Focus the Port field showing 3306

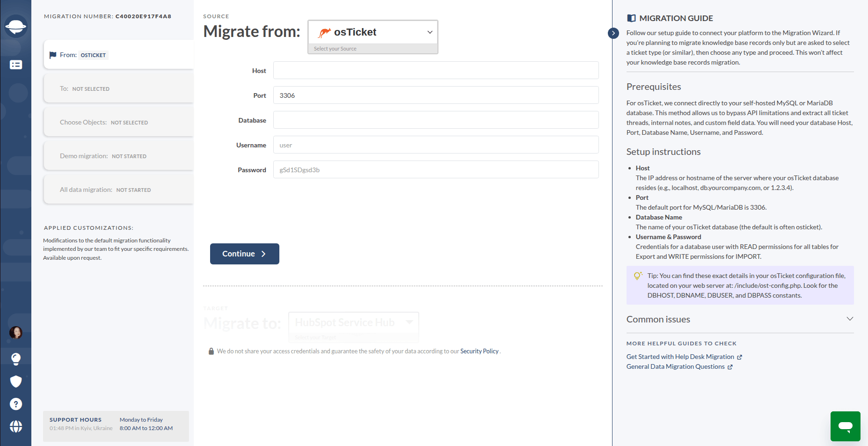tap(436, 95)
